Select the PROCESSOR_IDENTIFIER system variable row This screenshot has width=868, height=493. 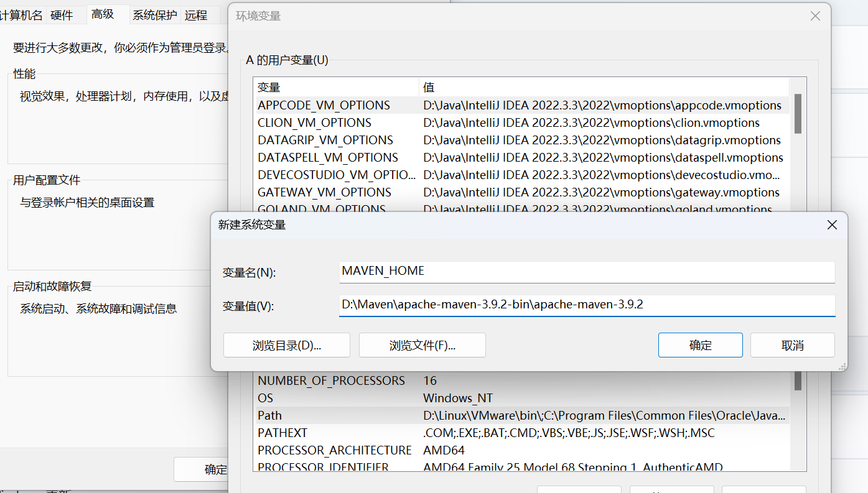tap(523, 466)
